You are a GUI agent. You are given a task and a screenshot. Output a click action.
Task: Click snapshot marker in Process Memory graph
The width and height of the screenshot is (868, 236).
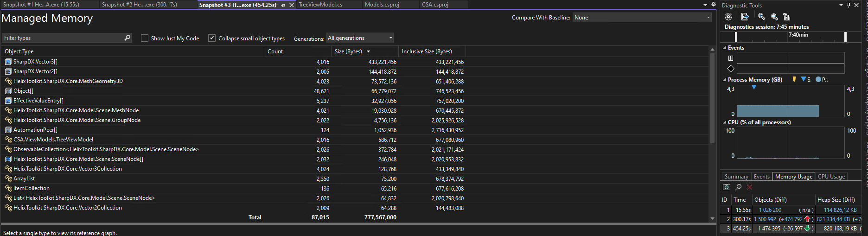[x=754, y=87]
